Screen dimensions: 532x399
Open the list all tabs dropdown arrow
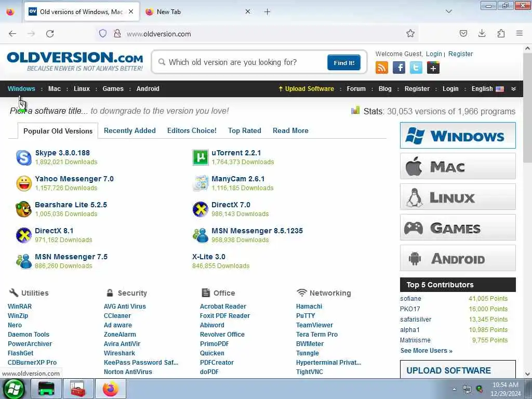pyautogui.click(x=449, y=11)
